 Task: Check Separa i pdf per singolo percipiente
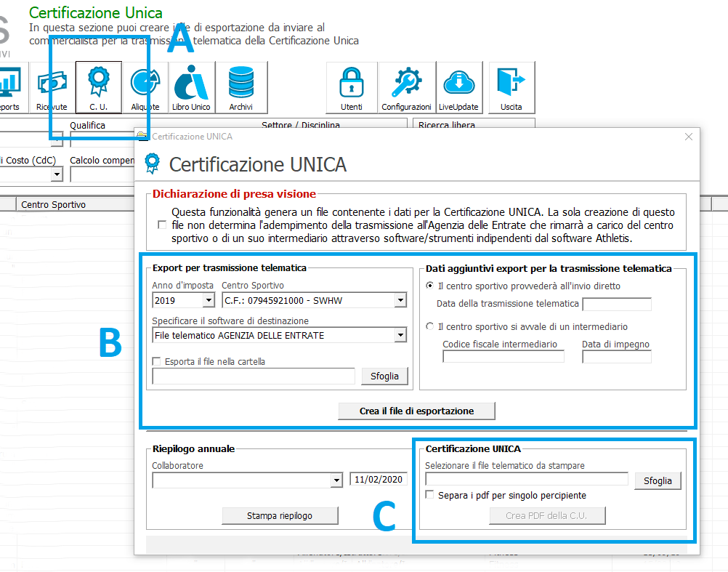click(x=429, y=494)
